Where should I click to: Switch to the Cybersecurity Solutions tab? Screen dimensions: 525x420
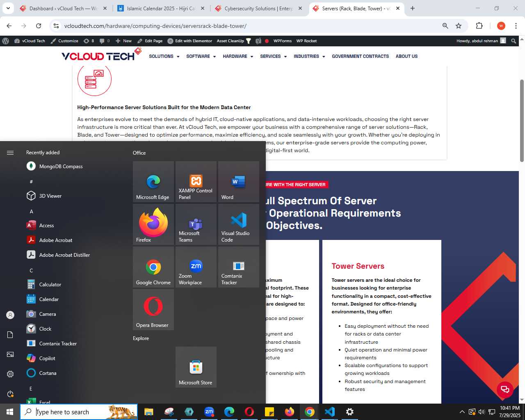click(258, 8)
